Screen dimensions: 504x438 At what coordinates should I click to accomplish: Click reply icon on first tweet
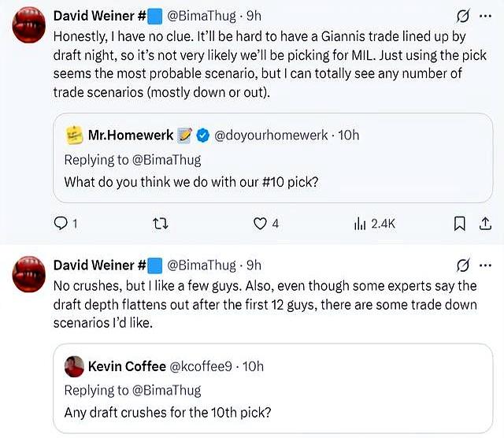pyautogui.click(x=61, y=223)
